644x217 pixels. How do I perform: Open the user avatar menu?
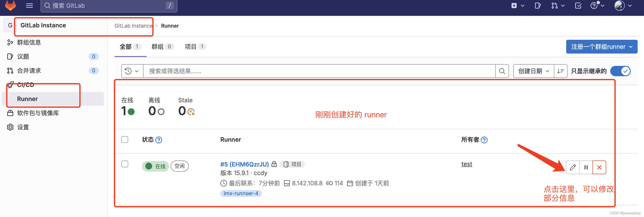click(623, 6)
